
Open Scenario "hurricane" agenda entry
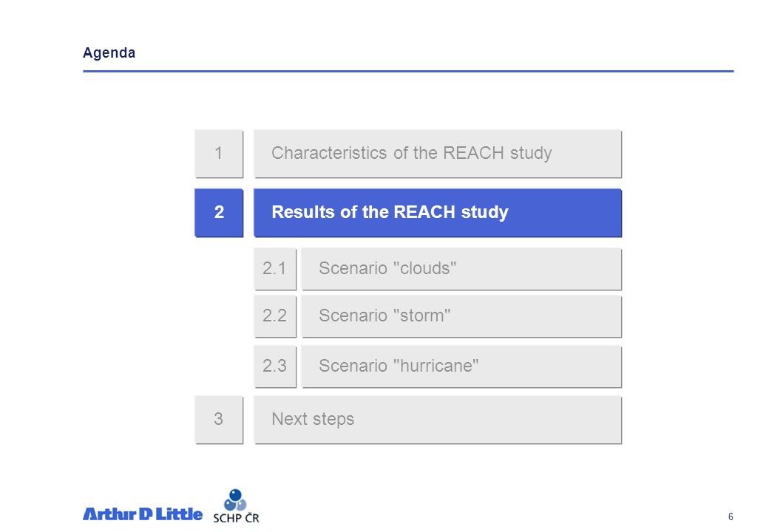pos(461,366)
